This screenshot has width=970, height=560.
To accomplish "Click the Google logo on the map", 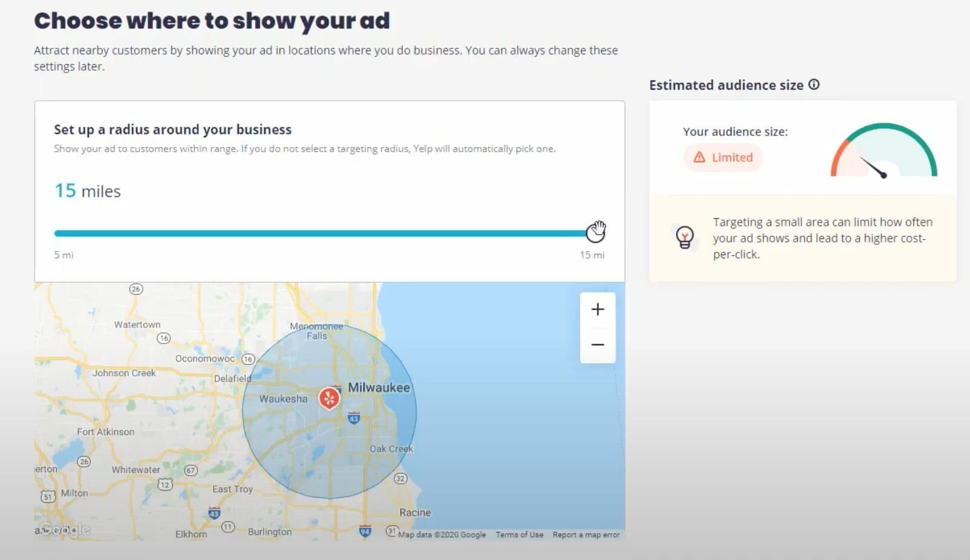I will click(62, 530).
